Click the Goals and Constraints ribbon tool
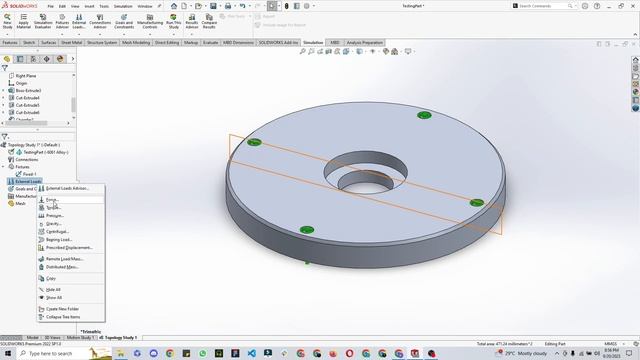This screenshot has height=360, width=640. 124,21
